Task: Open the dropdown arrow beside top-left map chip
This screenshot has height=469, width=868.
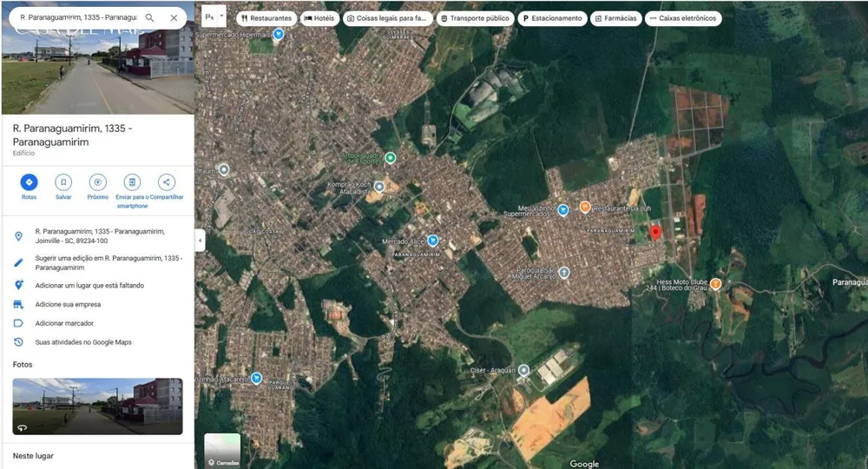Action: tap(221, 17)
